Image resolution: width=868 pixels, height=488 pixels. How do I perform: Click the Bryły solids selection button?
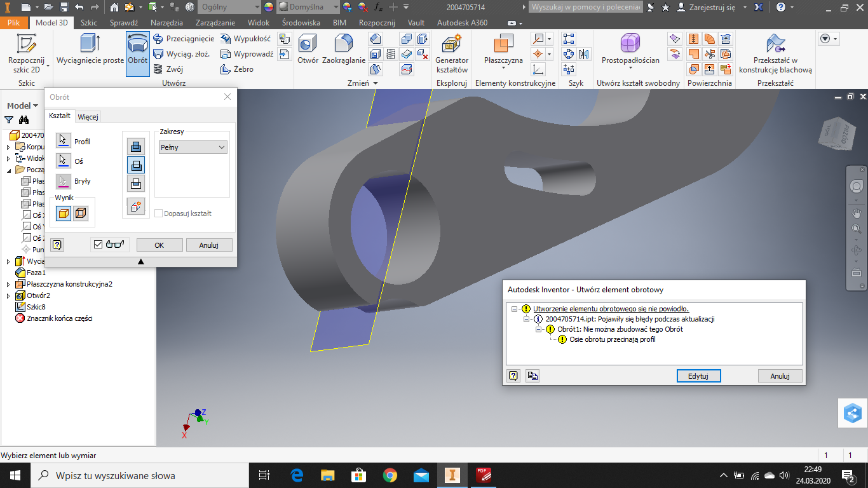(64, 181)
